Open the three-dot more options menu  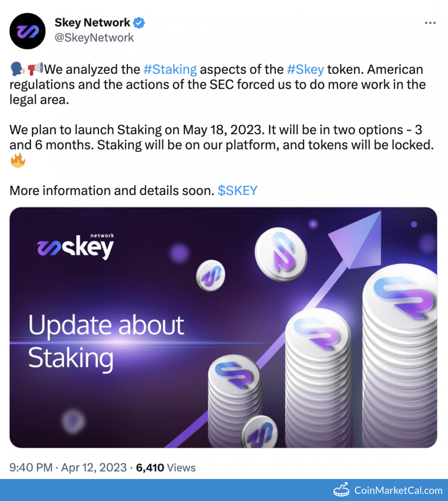[x=430, y=23]
